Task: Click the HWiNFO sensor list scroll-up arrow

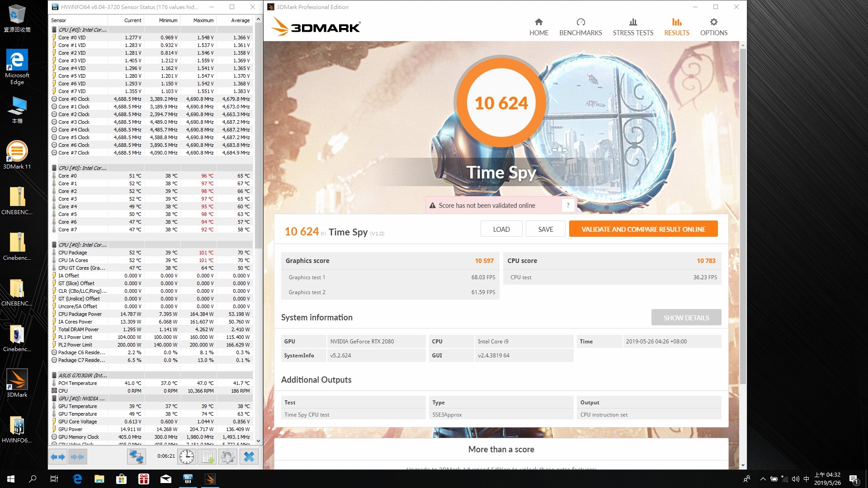Action: [x=259, y=19]
